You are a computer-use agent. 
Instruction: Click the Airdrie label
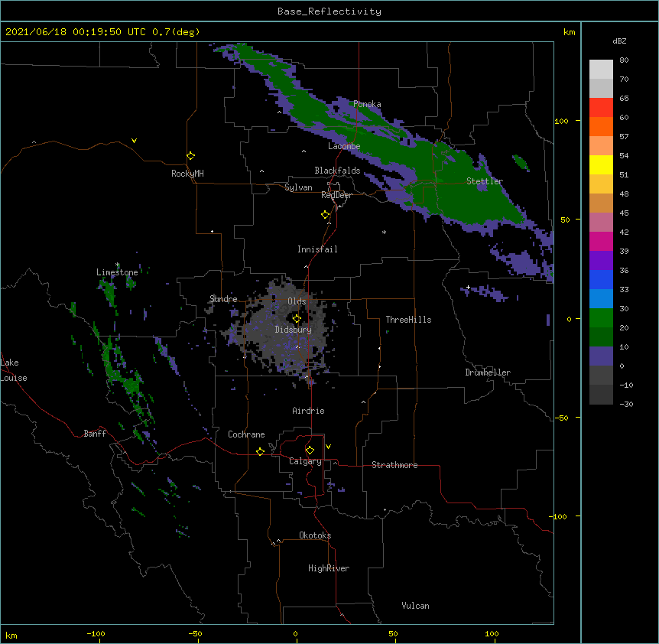point(309,411)
